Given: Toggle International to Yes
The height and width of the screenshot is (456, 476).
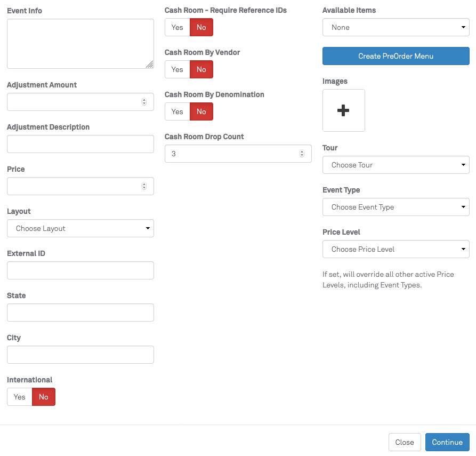Looking at the screenshot, I should (20, 397).
